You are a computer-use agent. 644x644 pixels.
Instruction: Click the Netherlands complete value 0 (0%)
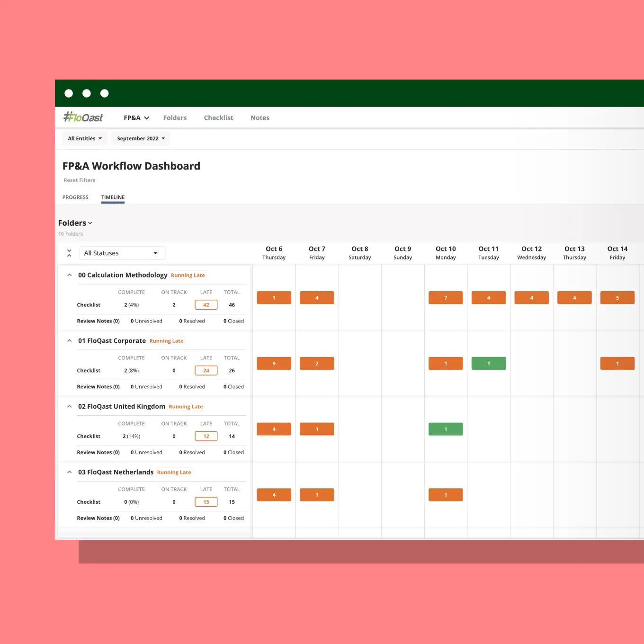(131, 502)
